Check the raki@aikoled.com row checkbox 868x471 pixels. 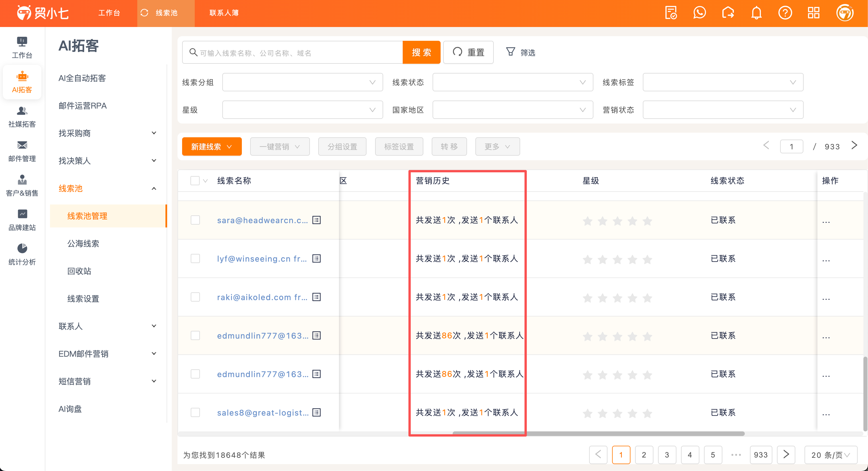(195, 297)
